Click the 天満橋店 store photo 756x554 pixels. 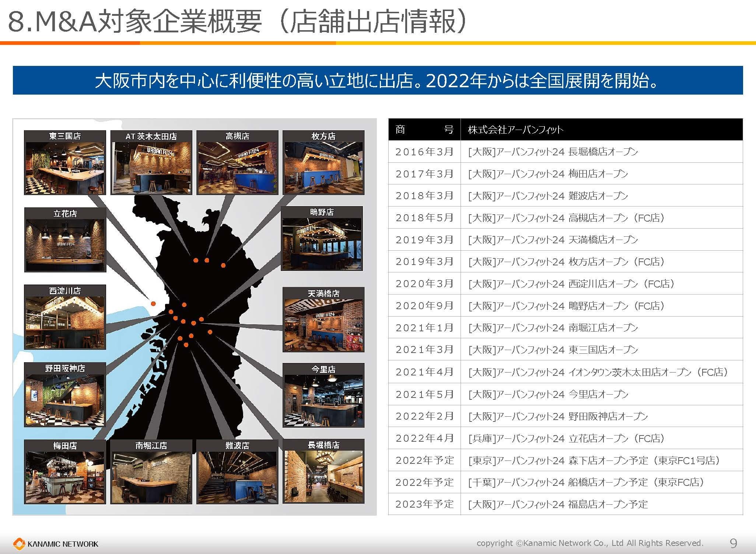pyautogui.click(x=323, y=325)
